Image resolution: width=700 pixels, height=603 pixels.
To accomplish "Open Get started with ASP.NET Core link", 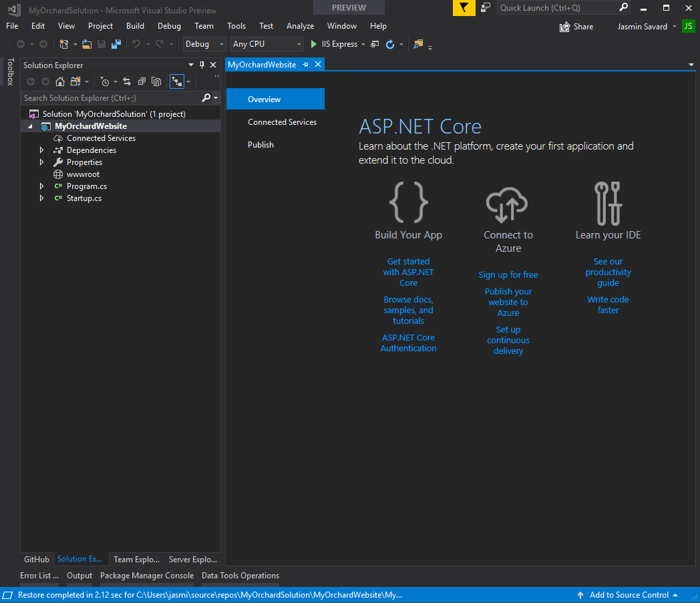I will 409,272.
